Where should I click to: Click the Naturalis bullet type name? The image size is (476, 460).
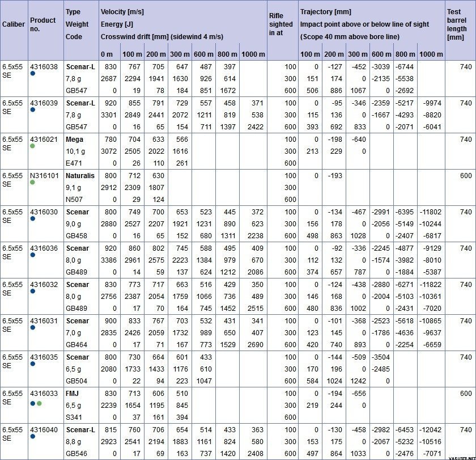80,176
